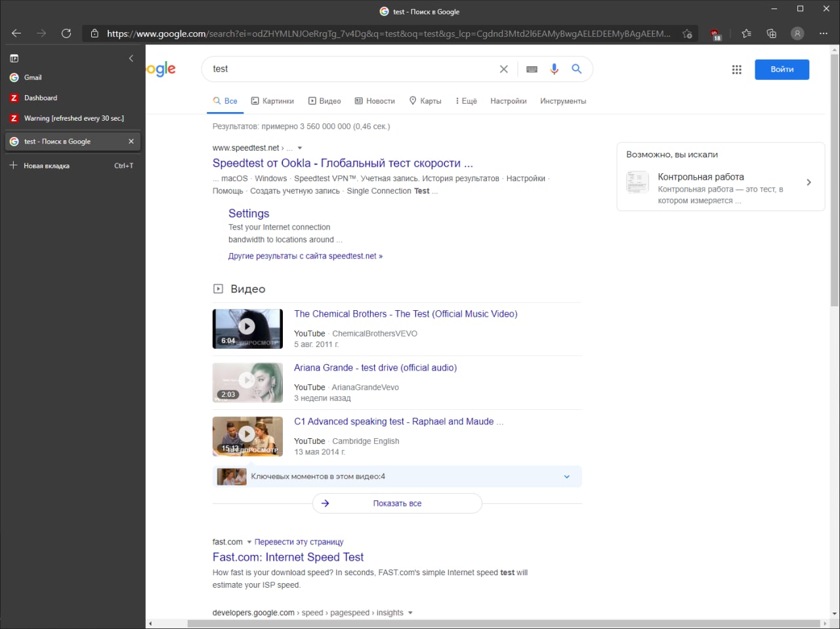Open the on-screen keyboard input tool
840x629 pixels.
(x=532, y=69)
